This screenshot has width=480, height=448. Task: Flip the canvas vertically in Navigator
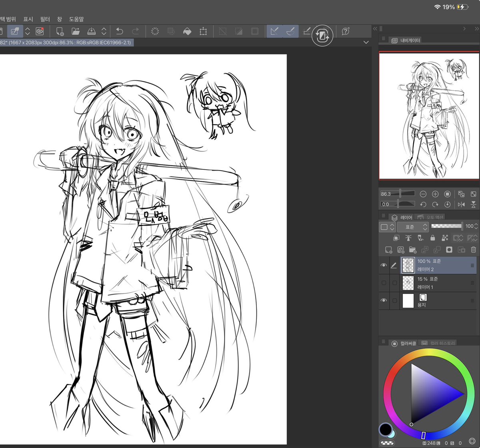(474, 204)
